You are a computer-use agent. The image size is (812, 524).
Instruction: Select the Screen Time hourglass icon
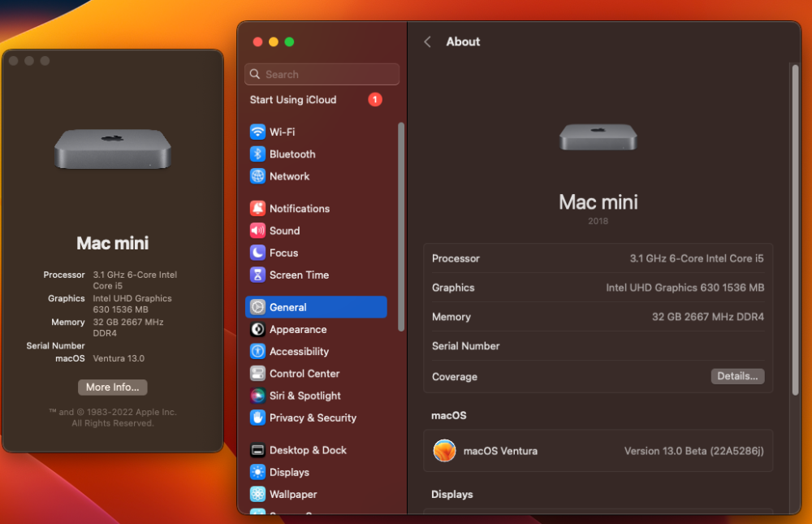(x=257, y=275)
